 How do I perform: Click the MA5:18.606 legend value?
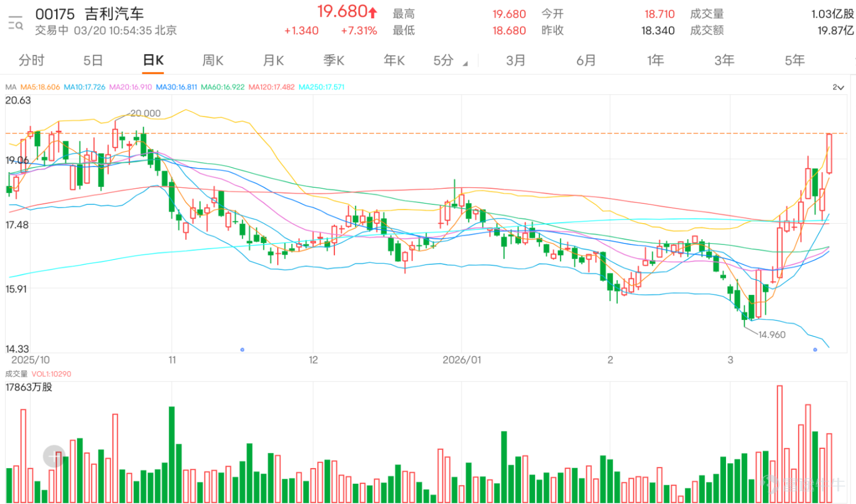pos(40,87)
